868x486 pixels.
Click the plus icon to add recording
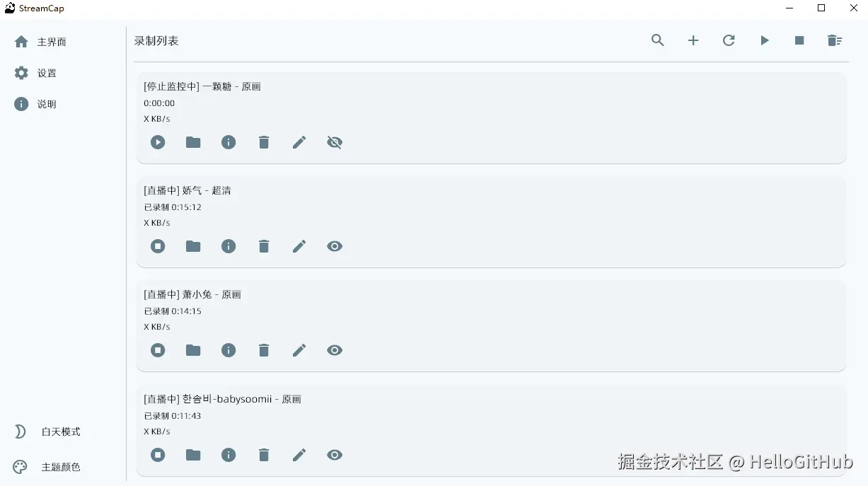[x=693, y=40]
